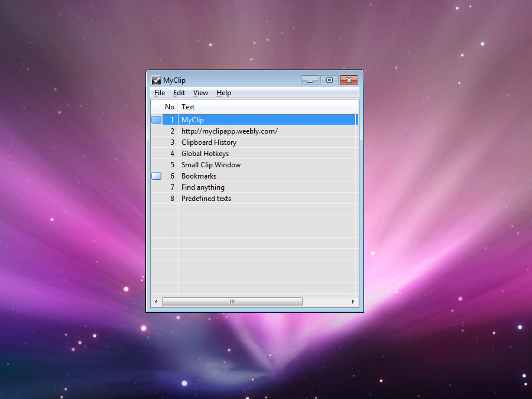Select the 'Clipboard History' clip entry
This screenshot has width=532, height=399.
click(x=209, y=142)
